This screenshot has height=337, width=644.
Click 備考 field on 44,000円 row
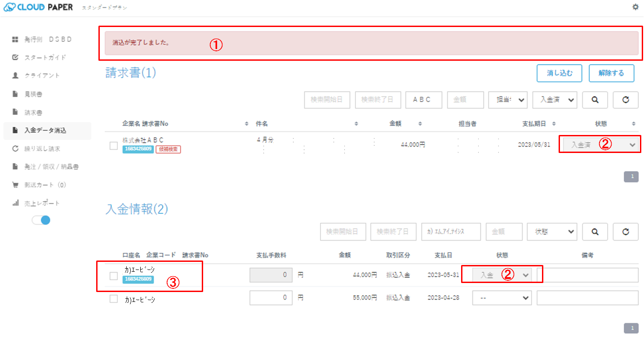pyautogui.click(x=587, y=275)
